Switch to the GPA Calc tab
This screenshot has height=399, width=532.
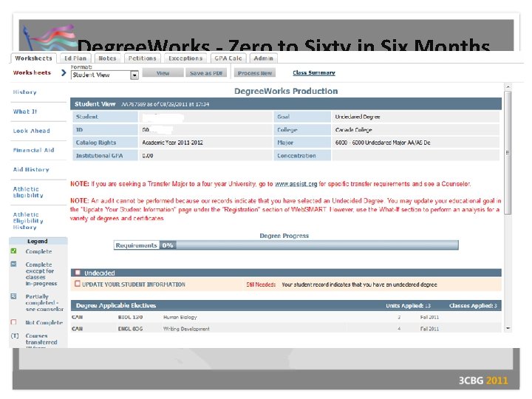click(x=228, y=58)
